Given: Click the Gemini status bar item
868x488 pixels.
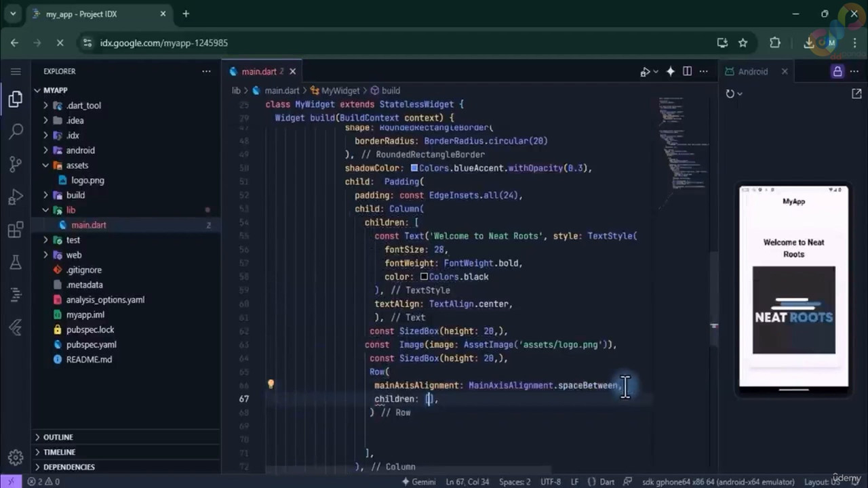Looking at the screenshot, I should (419, 482).
